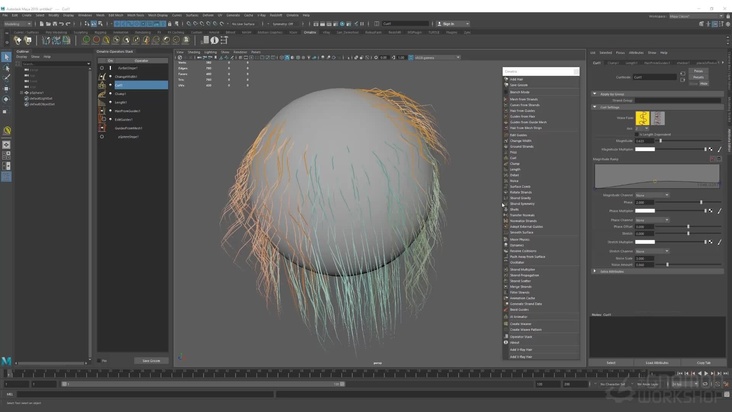
Task: Click the Maya logo icon at bottom left
Action: point(6,361)
